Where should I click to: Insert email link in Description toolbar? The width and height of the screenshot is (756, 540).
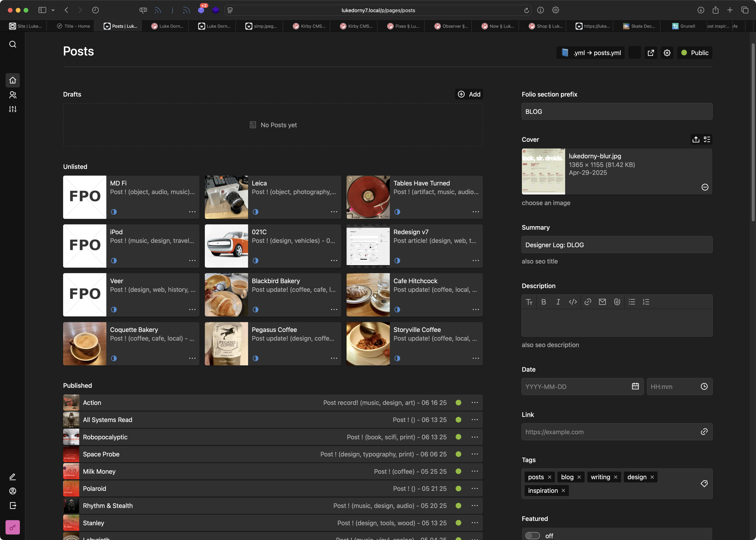click(602, 302)
